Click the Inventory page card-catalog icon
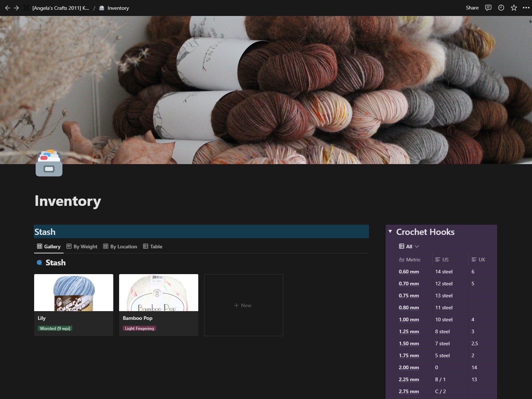Image resolution: width=532 pixels, height=399 pixels. [x=49, y=163]
